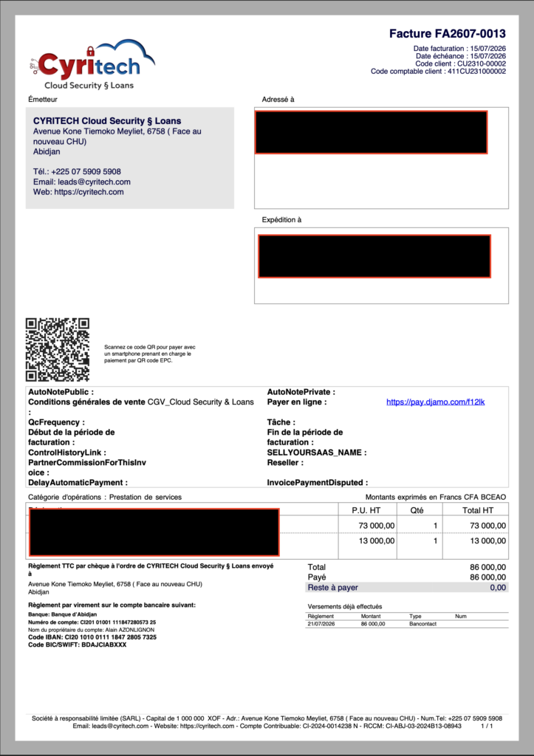Click the 'Numéro de compte' line
Viewport: 534px width, 756px height.
92,622
